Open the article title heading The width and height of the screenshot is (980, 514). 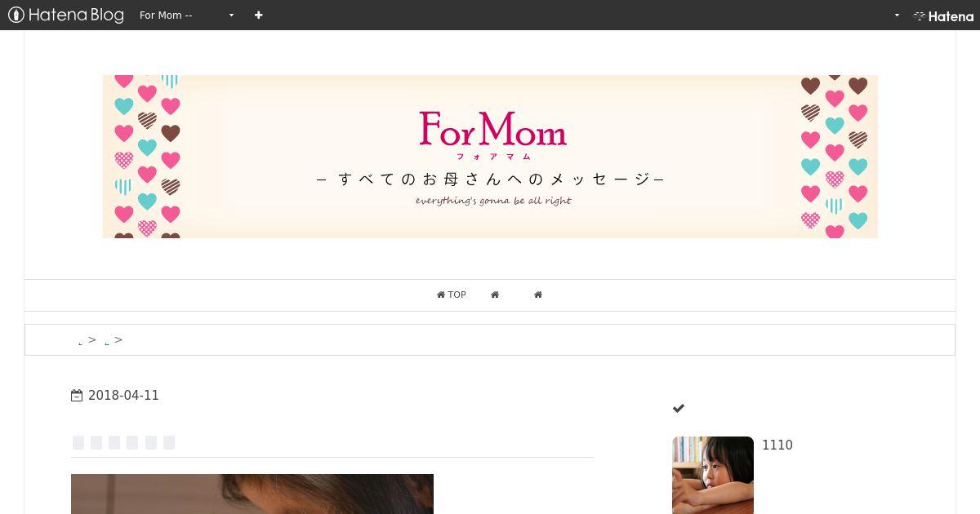[x=123, y=442]
